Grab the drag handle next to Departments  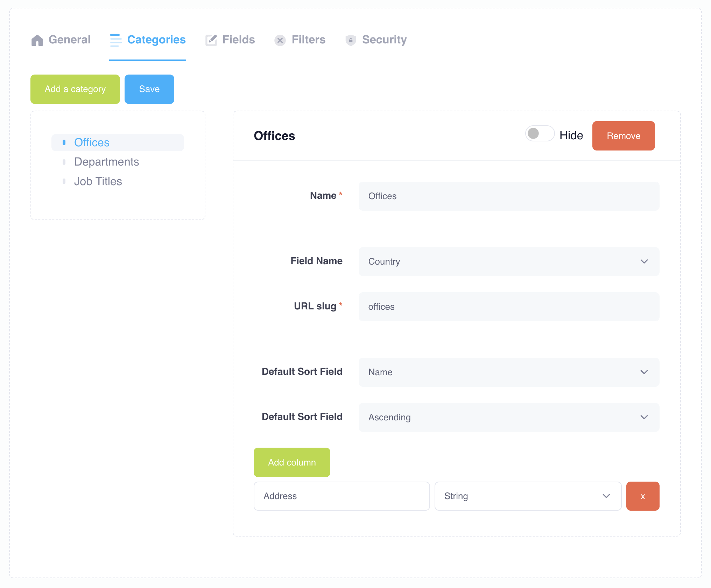coord(64,162)
